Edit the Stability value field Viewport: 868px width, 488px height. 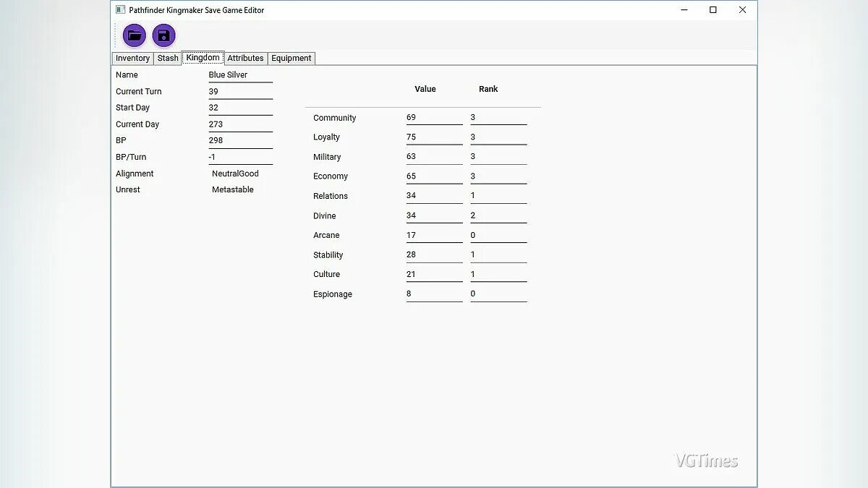pyautogui.click(x=435, y=254)
